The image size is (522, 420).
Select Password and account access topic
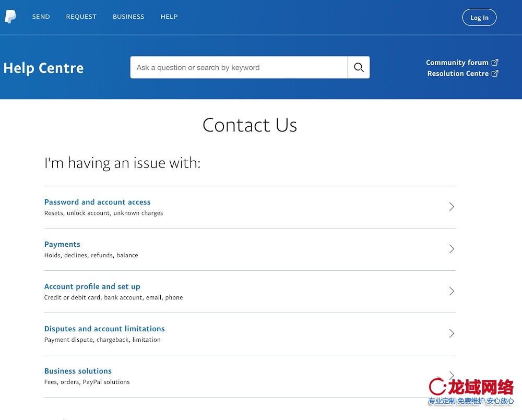point(97,202)
